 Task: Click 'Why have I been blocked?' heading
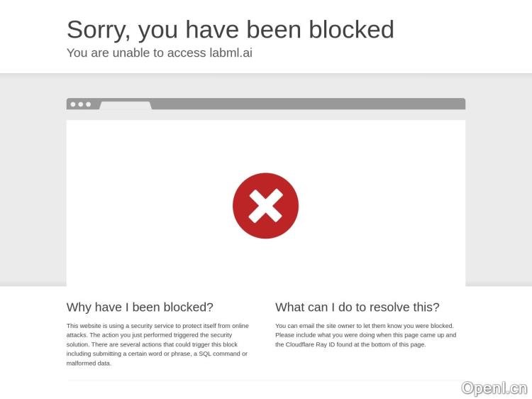140,307
